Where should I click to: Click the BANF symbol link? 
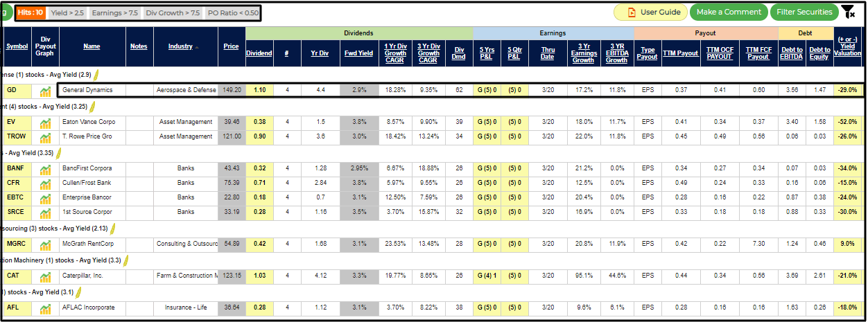click(x=15, y=168)
